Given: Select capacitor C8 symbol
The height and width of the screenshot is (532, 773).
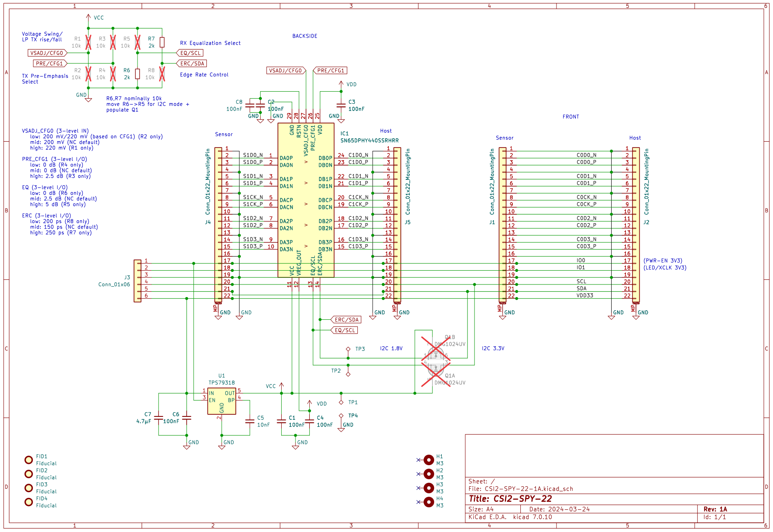Looking at the screenshot, I should 250,105.
